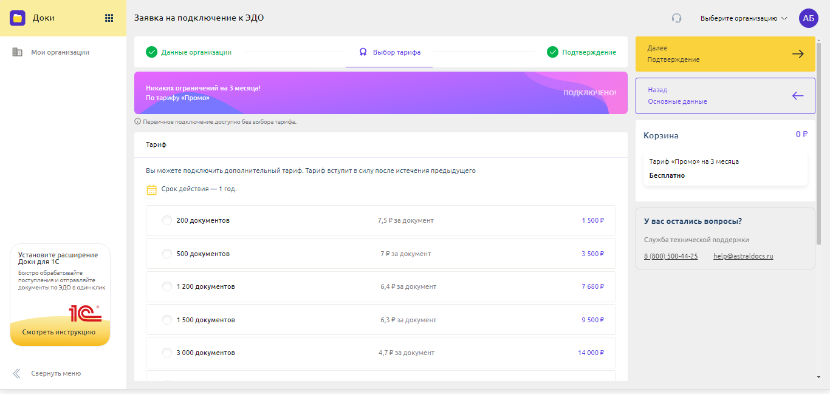Open the apps grid menu icon
Viewport: 830px width, 394px height.
coord(109,18)
